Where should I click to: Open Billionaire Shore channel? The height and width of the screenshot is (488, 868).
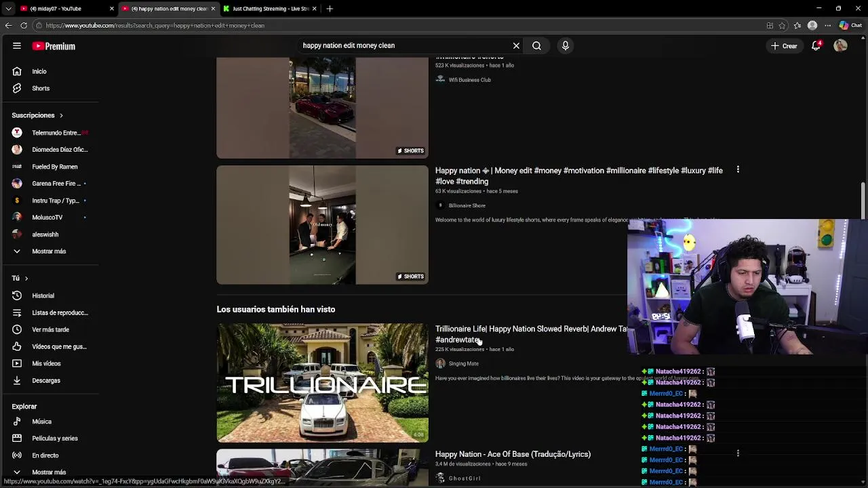click(467, 205)
